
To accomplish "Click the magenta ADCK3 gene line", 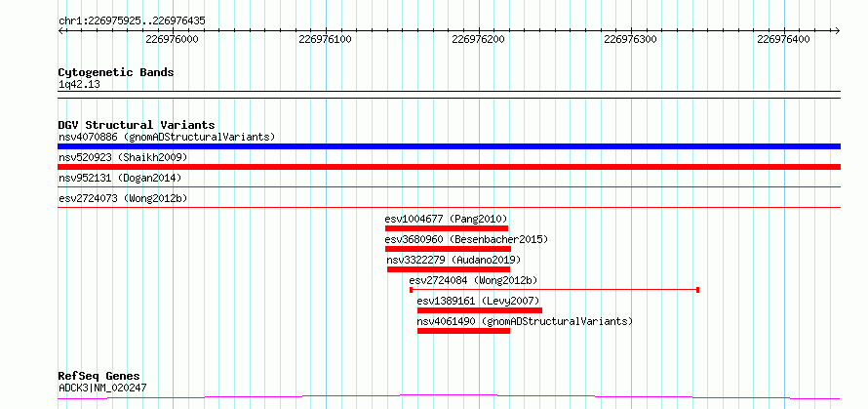I will pos(449,396).
